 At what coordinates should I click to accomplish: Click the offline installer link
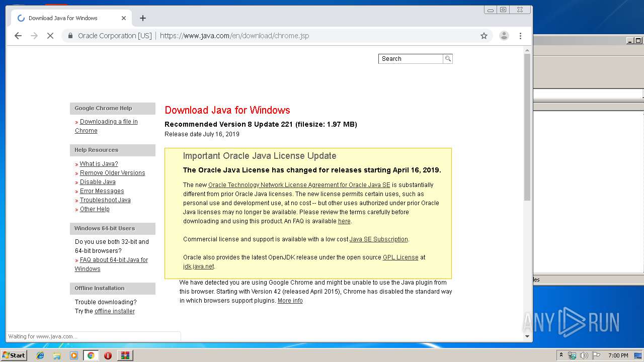(115, 311)
